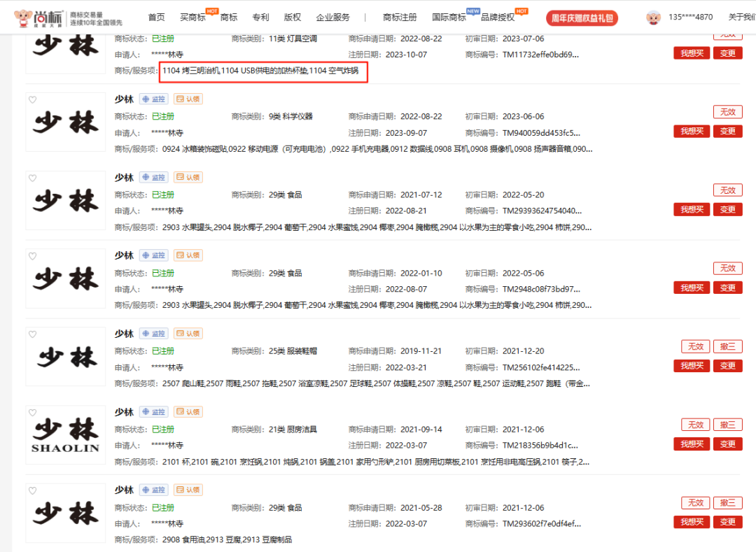This screenshot has height=552, width=756.
Task: Click 认领 badge on the row applied 2021-07-12
Action: click(188, 177)
